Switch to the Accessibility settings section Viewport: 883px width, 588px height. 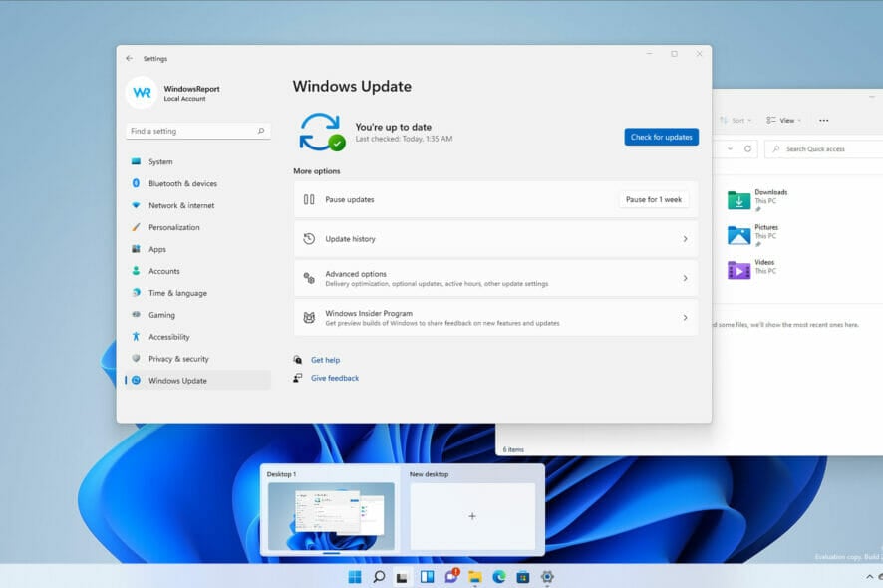[x=171, y=337]
